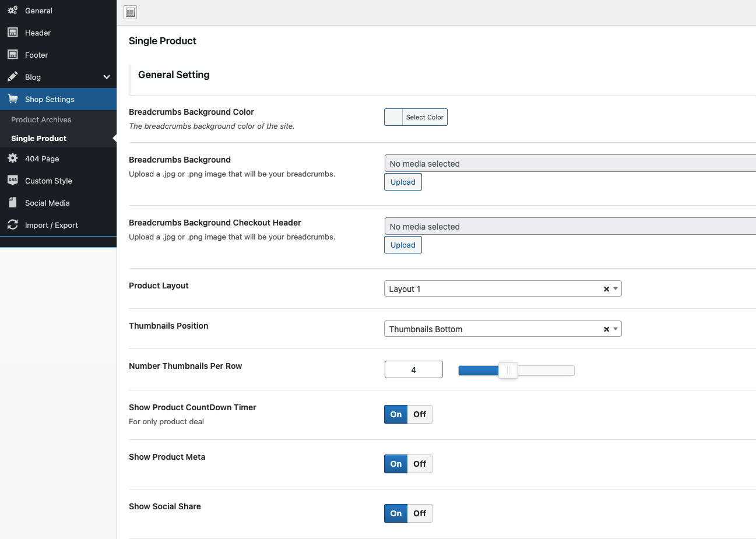The width and height of the screenshot is (756, 539).
Task: Click the Footer layout icon
Action: point(12,55)
